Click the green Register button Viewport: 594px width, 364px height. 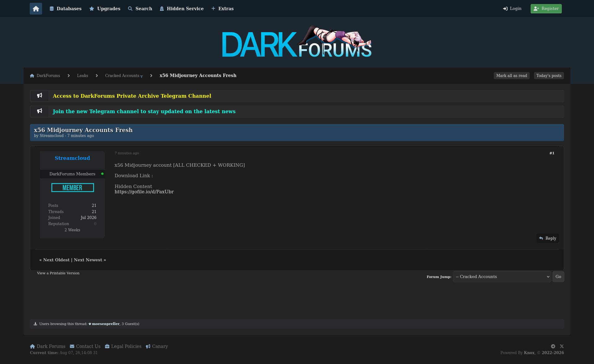[546, 9]
